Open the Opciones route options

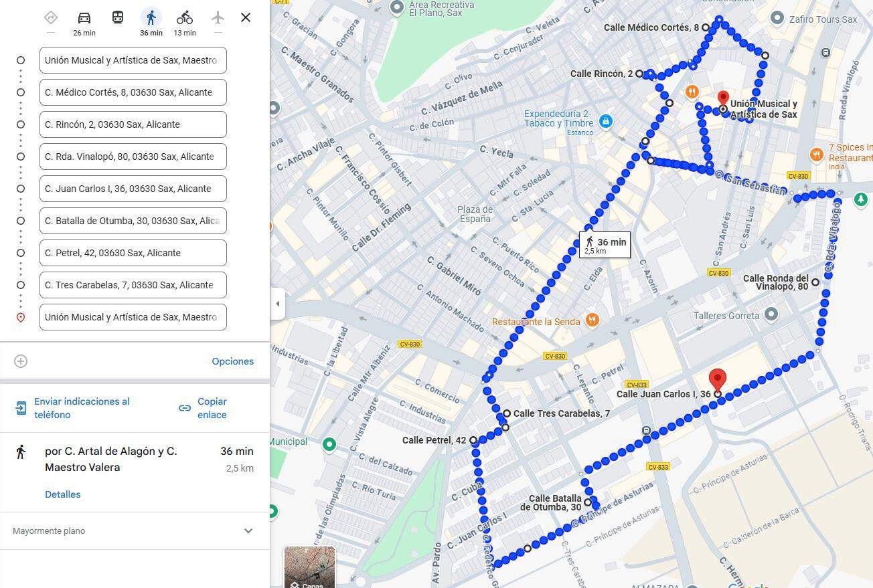233,361
